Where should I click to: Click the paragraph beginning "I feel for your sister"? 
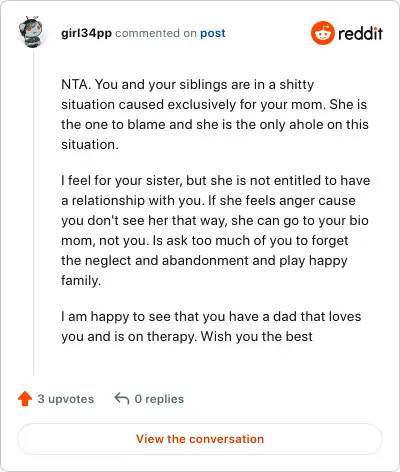tap(216, 230)
